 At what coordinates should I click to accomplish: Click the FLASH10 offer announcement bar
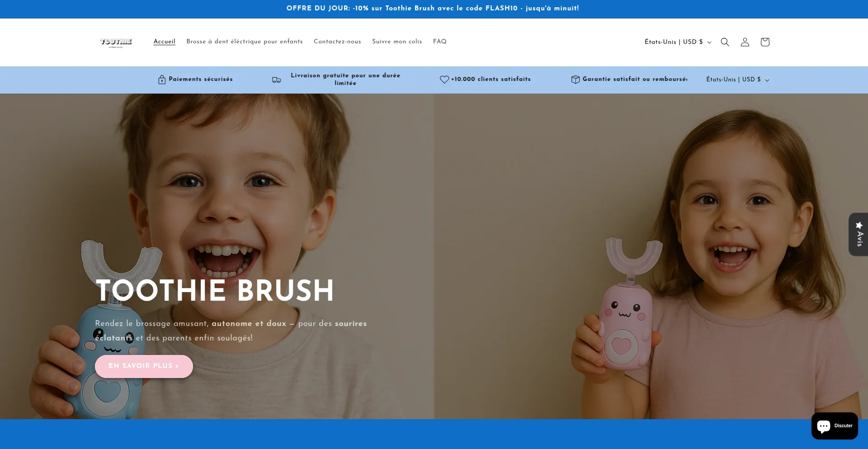433,9
